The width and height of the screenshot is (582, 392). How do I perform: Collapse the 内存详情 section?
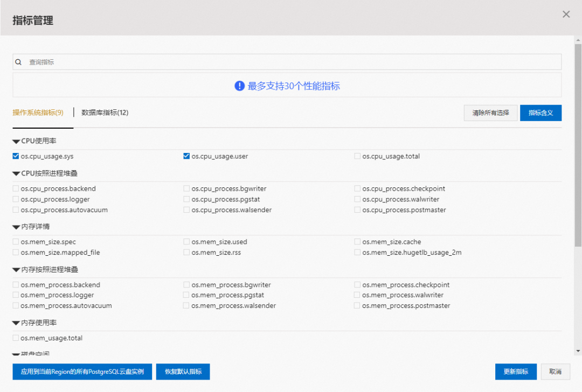16,227
